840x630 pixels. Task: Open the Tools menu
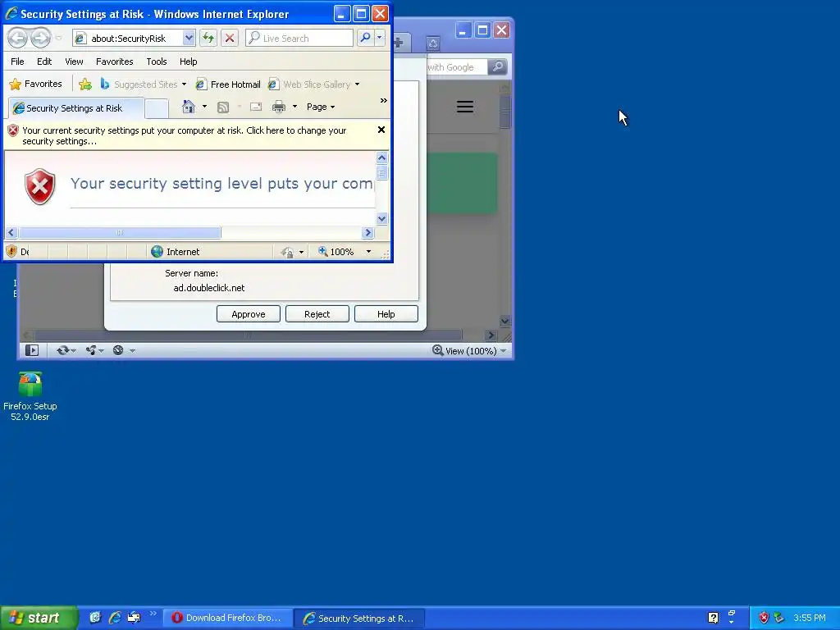point(157,62)
